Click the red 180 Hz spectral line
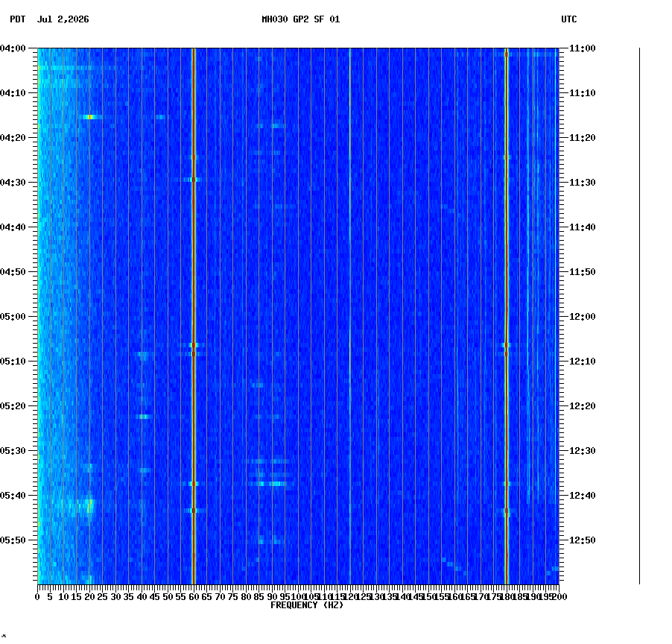Viewport: 672px width, 644px height. click(507, 316)
